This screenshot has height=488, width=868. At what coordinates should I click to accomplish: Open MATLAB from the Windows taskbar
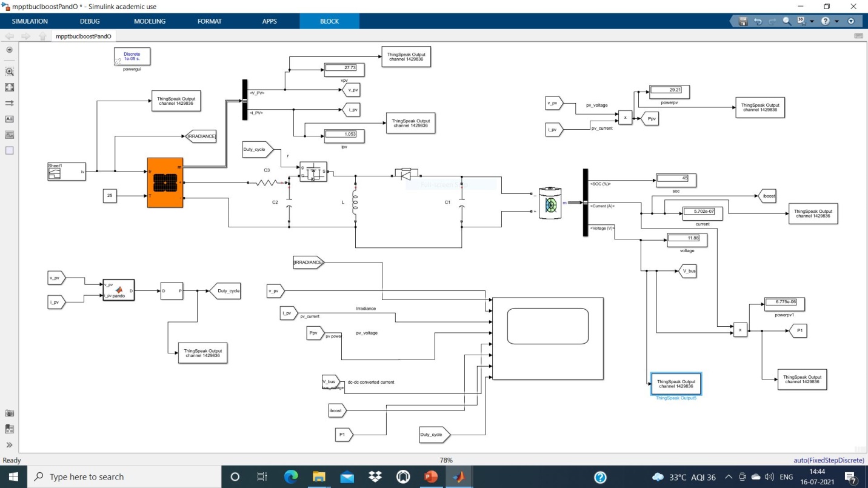point(459,476)
